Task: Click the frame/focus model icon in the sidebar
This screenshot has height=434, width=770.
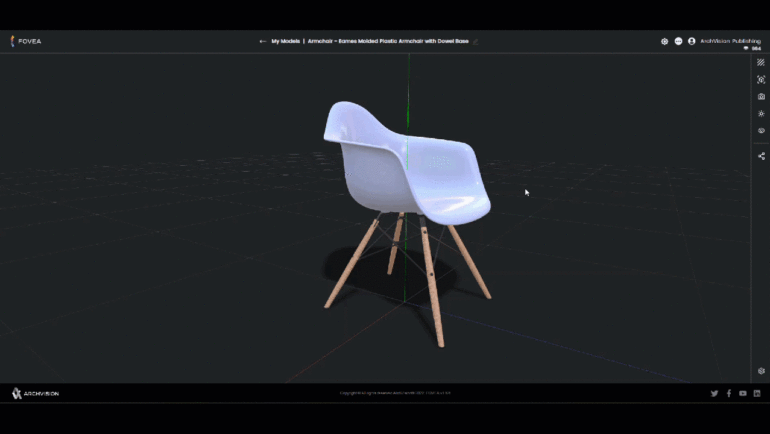Action: click(x=761, y=80)
